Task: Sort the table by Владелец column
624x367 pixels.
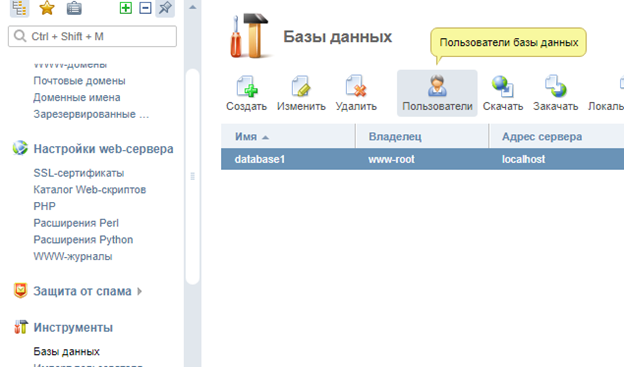Action: pyautogui.click(x=422, y=137)
